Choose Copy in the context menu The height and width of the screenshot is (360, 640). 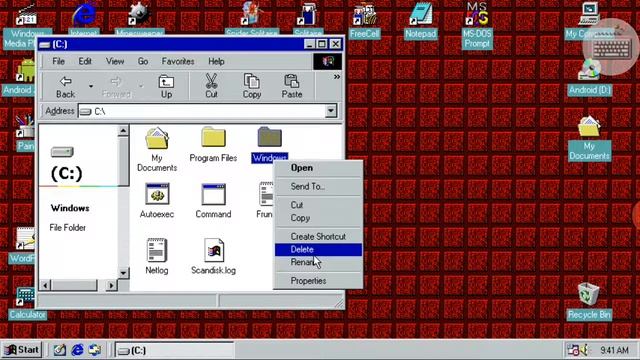(318, 218)
